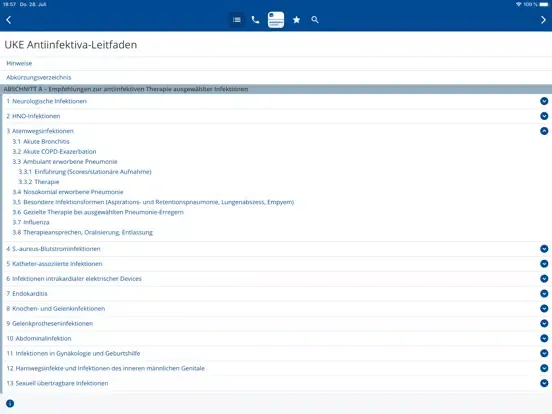The height and width of the screenshot is (414, 552).
Task: Open 8 Knochen- und Gelenkinfektionen
Action: click(56, 308)
